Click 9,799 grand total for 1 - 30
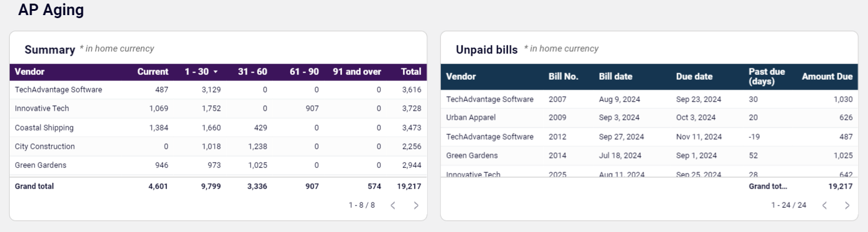868x232 pixels. click(211, 187)
